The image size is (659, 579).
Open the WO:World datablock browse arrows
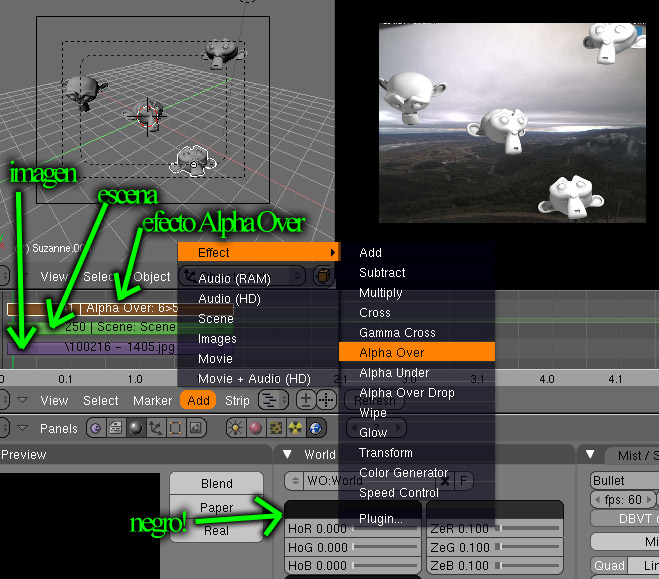coord(295,481)
